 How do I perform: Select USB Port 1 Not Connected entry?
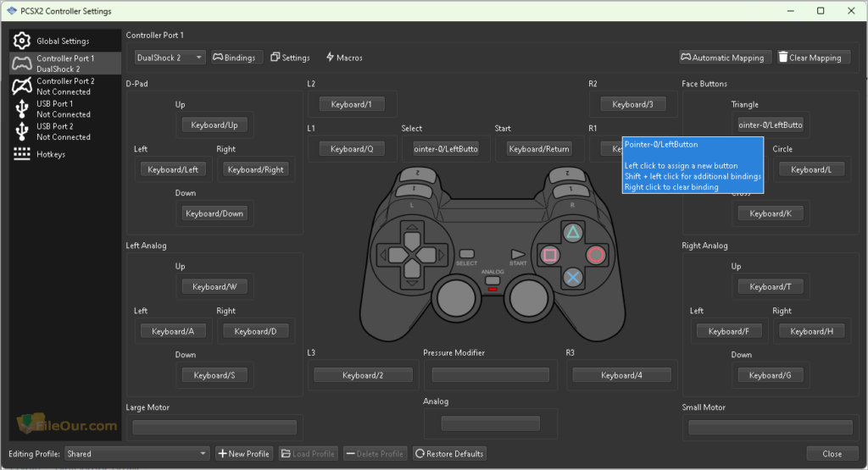65,109
